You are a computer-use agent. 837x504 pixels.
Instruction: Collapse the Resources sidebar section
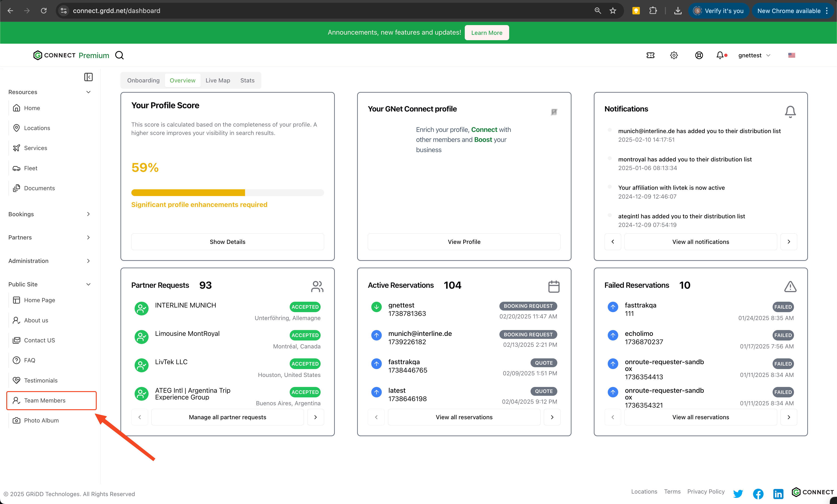[88, 92]
